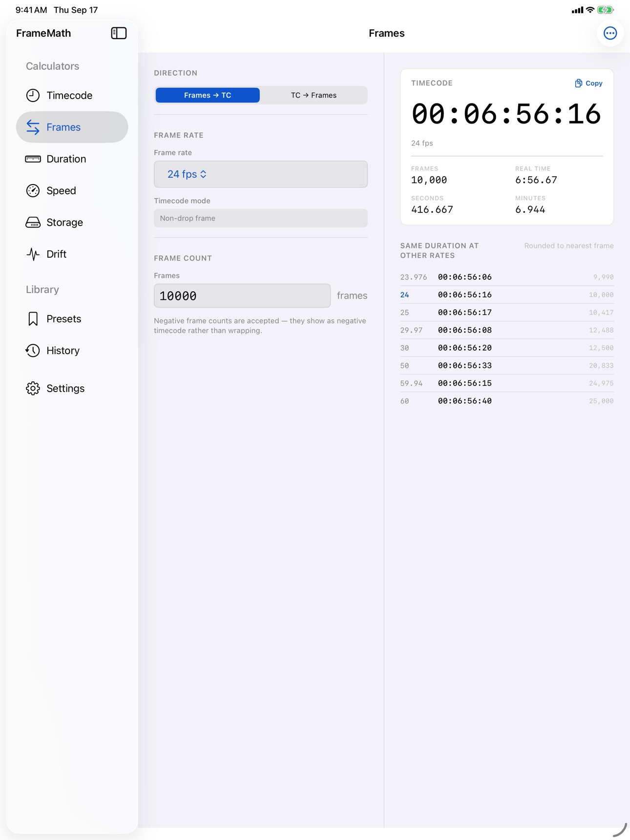Switch direction to TC → Frames
This screenshot has height=840, width=630.
(314, 95)
